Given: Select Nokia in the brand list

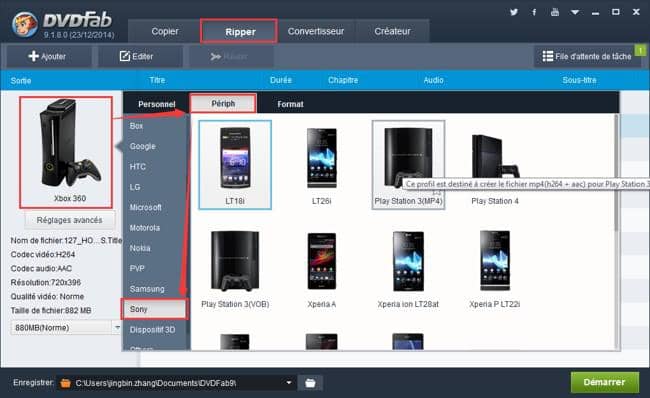Looking at the screenshot, I should click(x=140, y=248).
